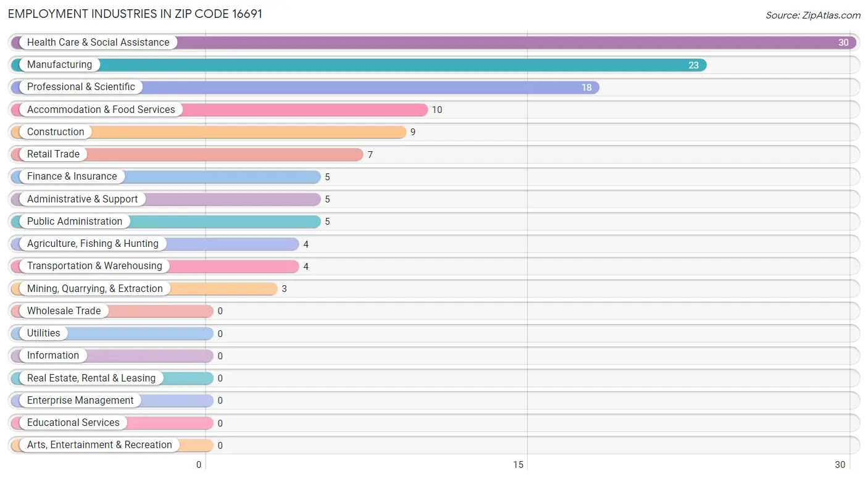Click the x-axis tick label 15
Image resolution: width=868 pixels, height=479 pixels.
[518, 465]
